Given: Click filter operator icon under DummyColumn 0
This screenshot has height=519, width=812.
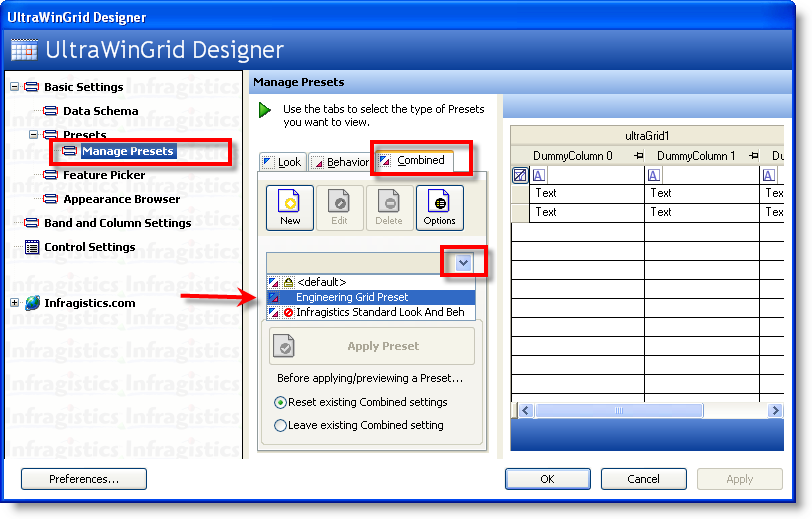Looking at the screenshot, I should [539, 175].
